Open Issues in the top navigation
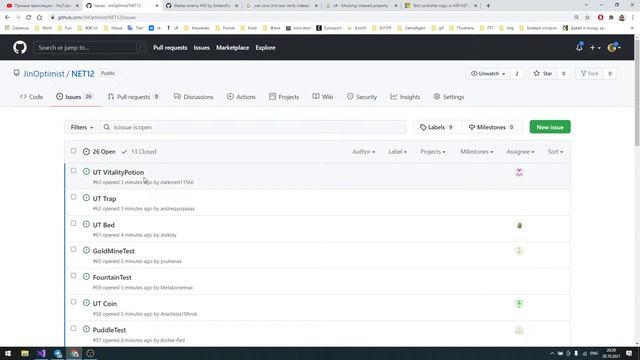The height and width of the screenshot is (360, 640). pos(202,48)
